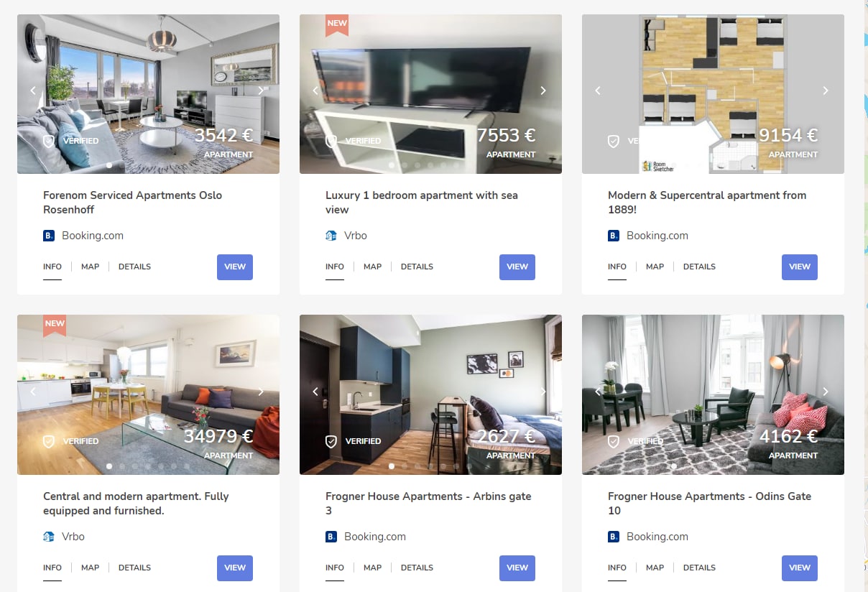Open the Frogner House Apartments - Arbins gate 3 title
Viewport: 868px width, 592px height.
428,504
